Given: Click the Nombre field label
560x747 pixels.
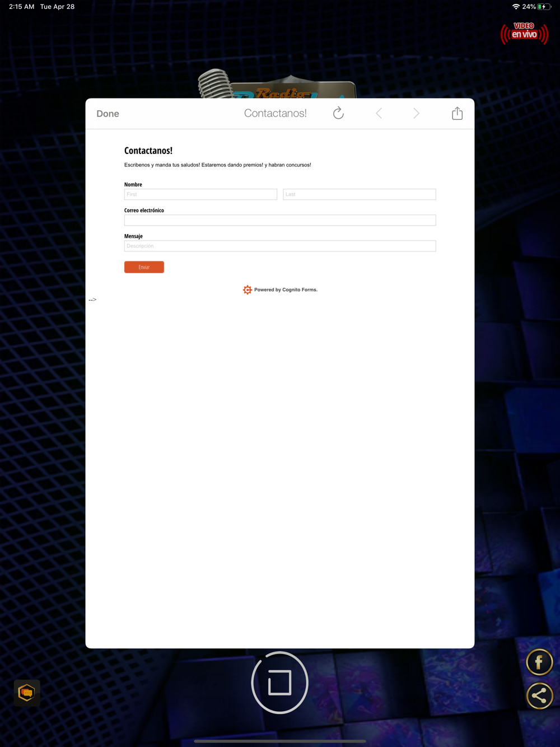Looking at the screenshot, I should 133,184.
